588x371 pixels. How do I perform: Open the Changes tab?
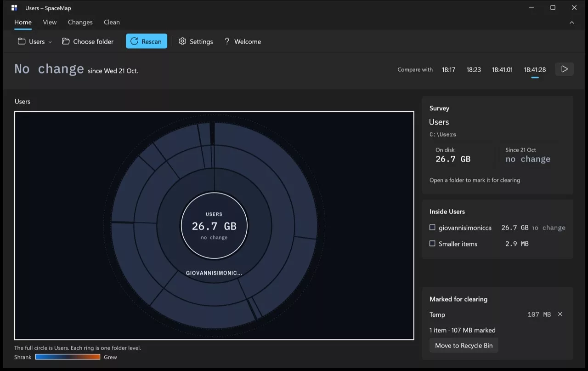tap(80, 22)
